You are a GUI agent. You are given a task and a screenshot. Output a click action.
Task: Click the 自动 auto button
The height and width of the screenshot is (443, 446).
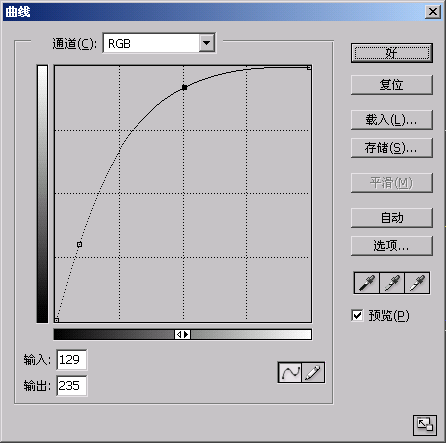point(392,218)
